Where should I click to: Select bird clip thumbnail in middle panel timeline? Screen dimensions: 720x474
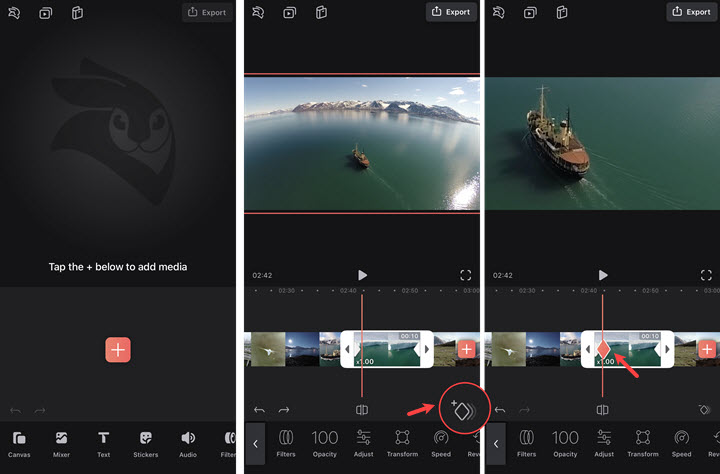268,349
